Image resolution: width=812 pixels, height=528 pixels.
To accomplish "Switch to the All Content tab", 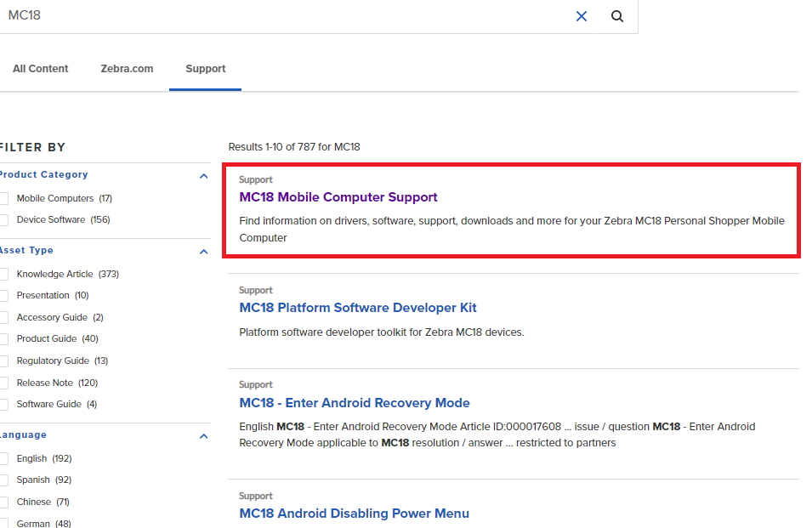I will pos(40,69).
